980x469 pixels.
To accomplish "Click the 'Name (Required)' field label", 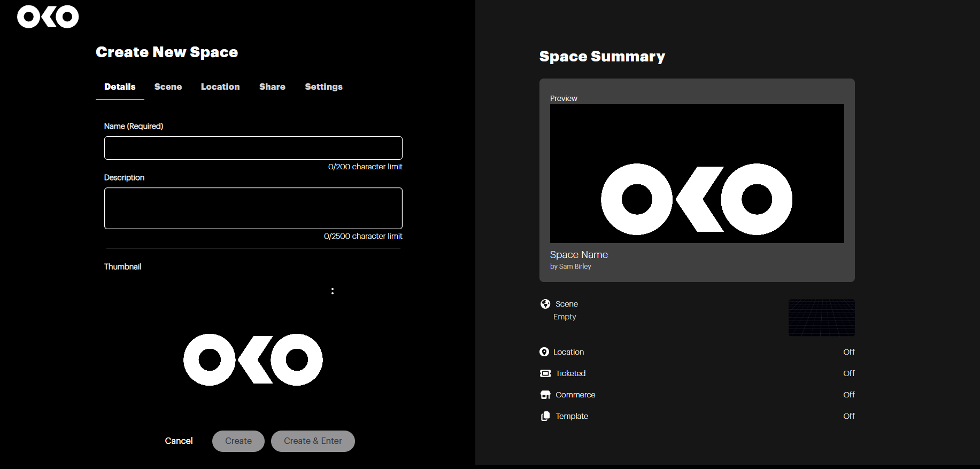I will pyautogui.click(x=134, y=126).
